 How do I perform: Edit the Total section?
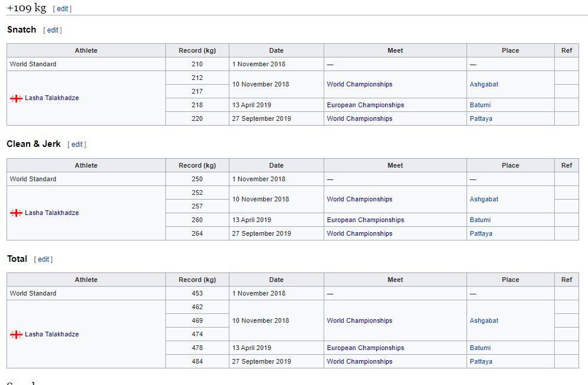tap(43, 259)
